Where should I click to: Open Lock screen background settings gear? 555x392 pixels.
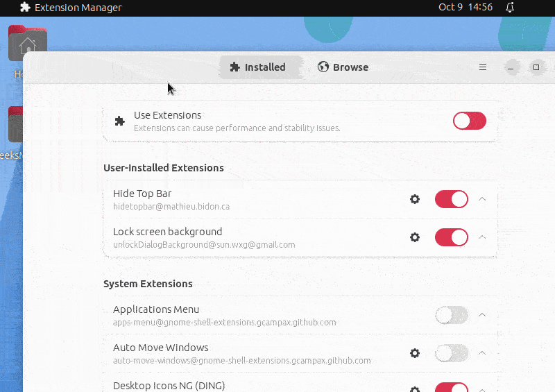(x=415, y=237)
